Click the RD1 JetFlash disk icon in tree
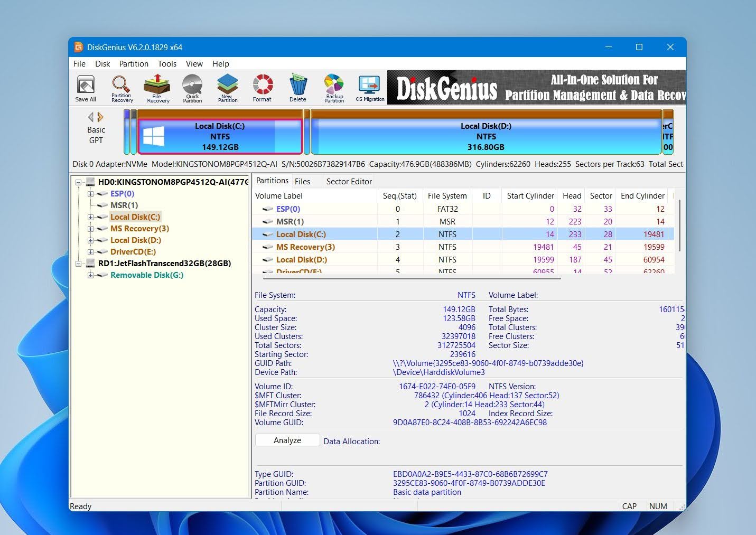756x535 pixels. [x=90, y=264]
